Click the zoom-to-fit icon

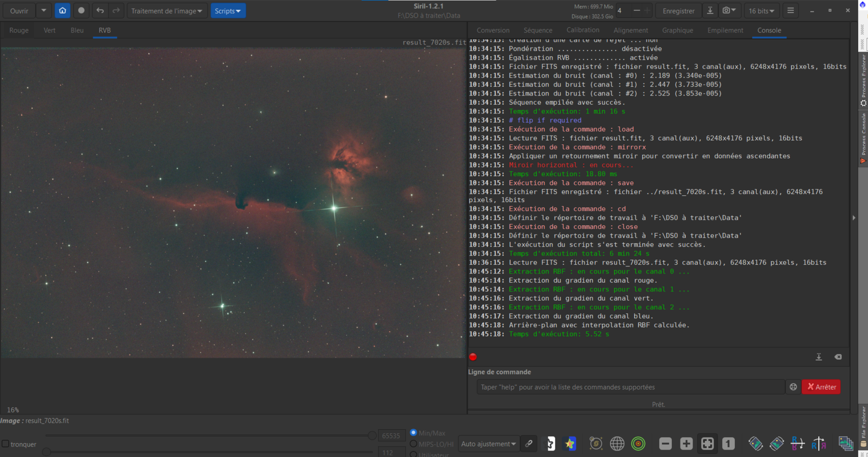pos(707,444)
